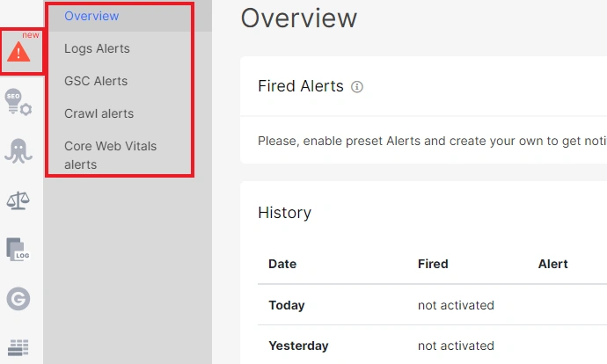Open the Alerts warning triangle icon
Screen dimensions: 607x364
[x=18, y=52]
